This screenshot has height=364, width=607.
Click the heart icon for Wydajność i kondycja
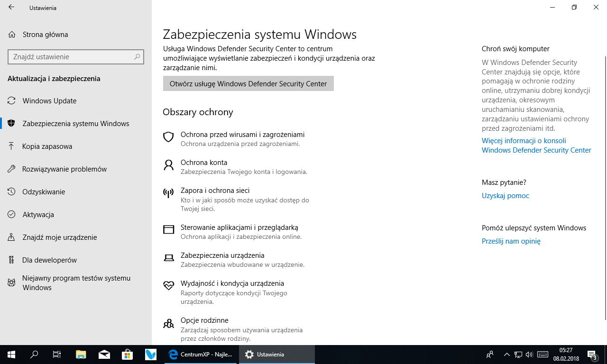coord(168,286)
